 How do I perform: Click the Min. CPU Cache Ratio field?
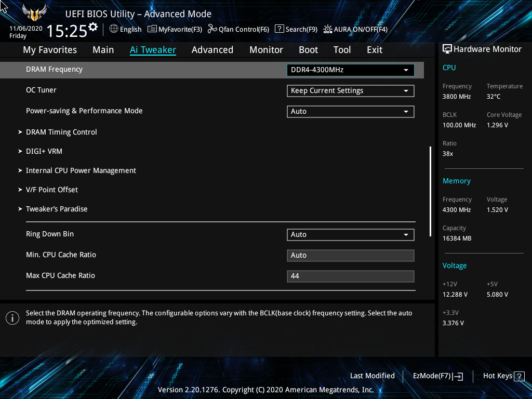point(351,256)
